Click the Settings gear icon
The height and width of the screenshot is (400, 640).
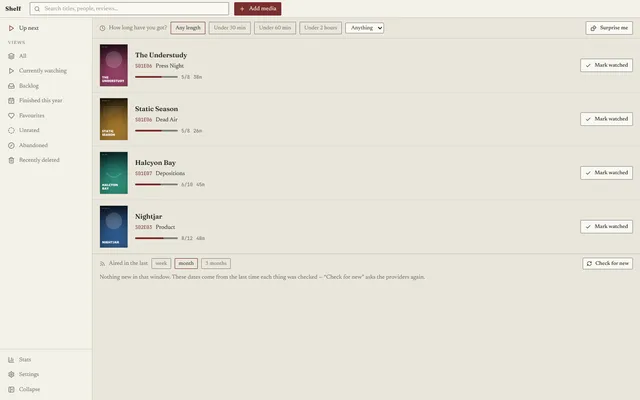[x=11, y=374]
